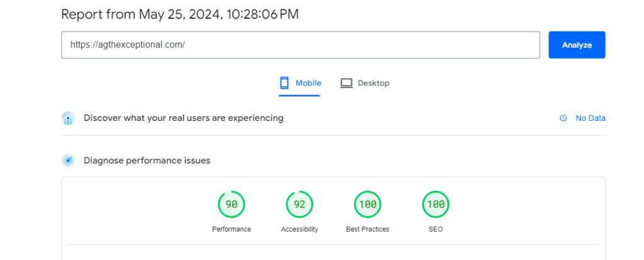This screenshot has width=644, height=260.
Task: Click the info icon beside No Data
Action: pos(563,118)
